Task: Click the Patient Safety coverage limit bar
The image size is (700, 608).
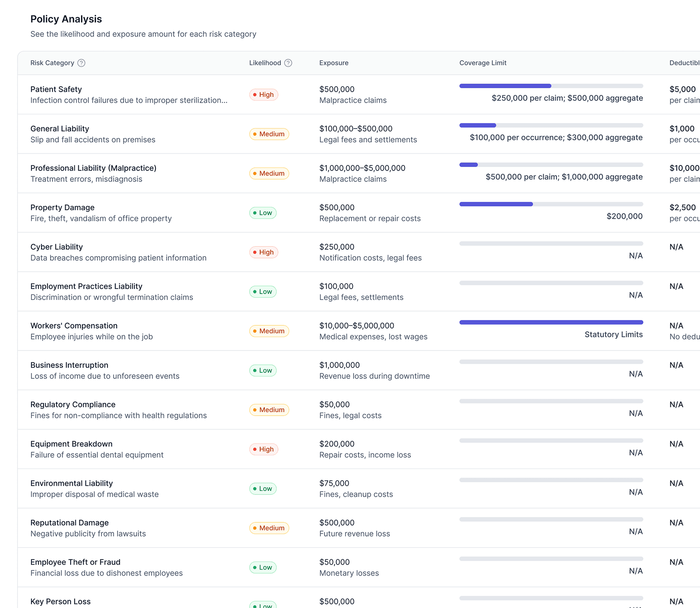Action: 551,86
